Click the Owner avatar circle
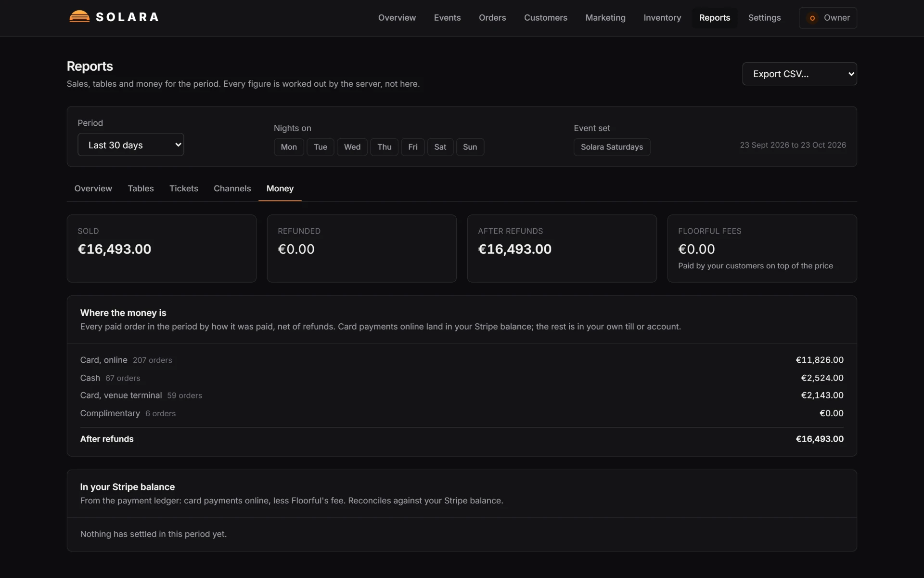This screenshot has width=924, height=578. (812, 18)
